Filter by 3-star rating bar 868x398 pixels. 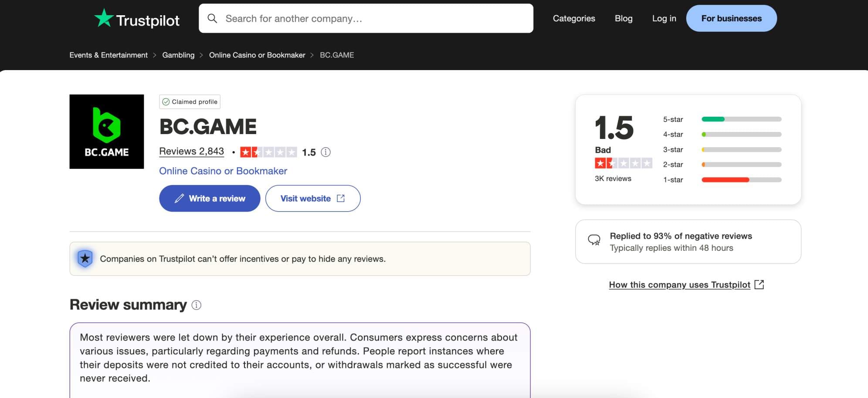pyautogui.click(x=741, y=150)
